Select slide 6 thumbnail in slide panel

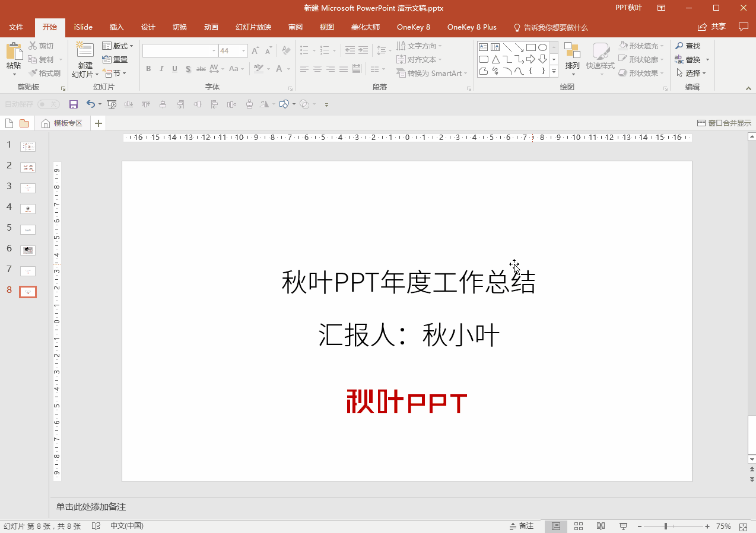tap(28, 250)
